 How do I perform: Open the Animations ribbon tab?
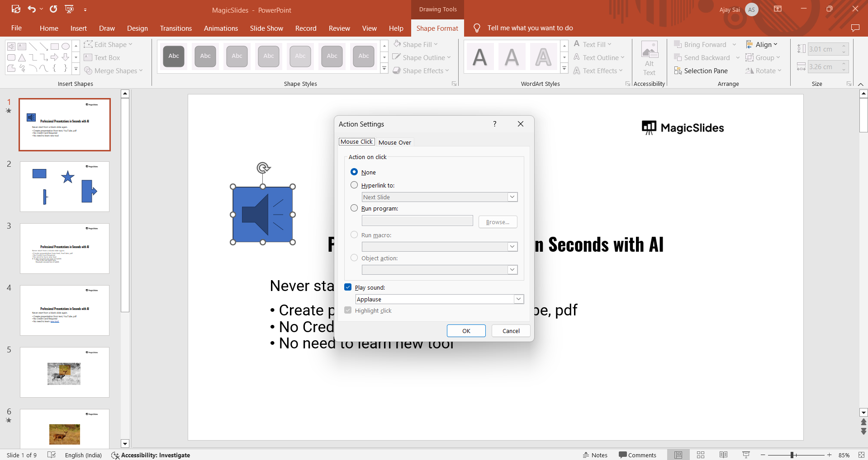[x=221, y=28]
